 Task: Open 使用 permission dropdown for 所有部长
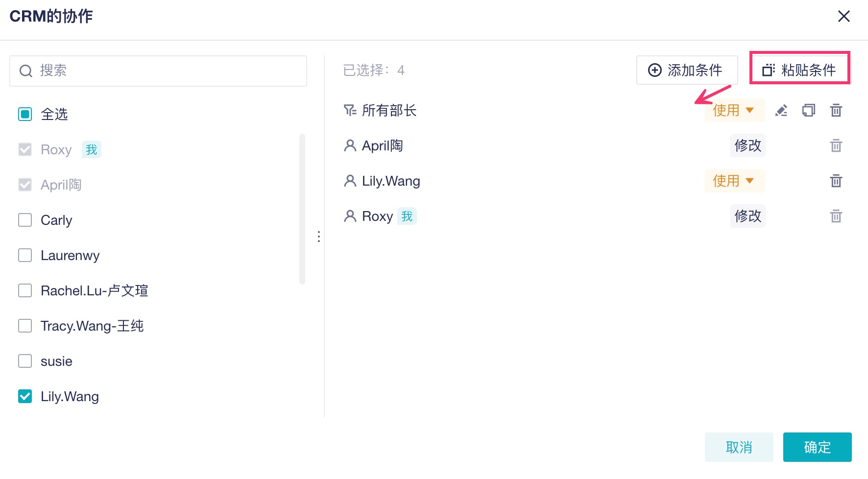(734, 110)
